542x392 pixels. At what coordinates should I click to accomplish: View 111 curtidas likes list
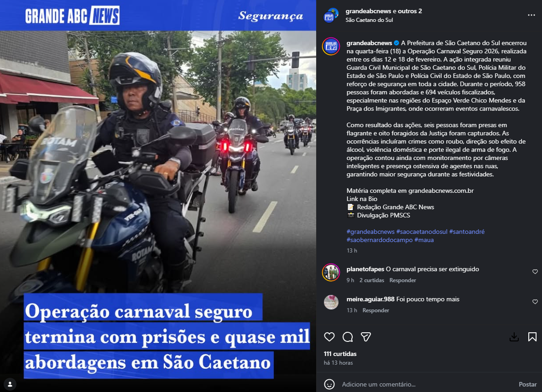[x=340, y=354]
